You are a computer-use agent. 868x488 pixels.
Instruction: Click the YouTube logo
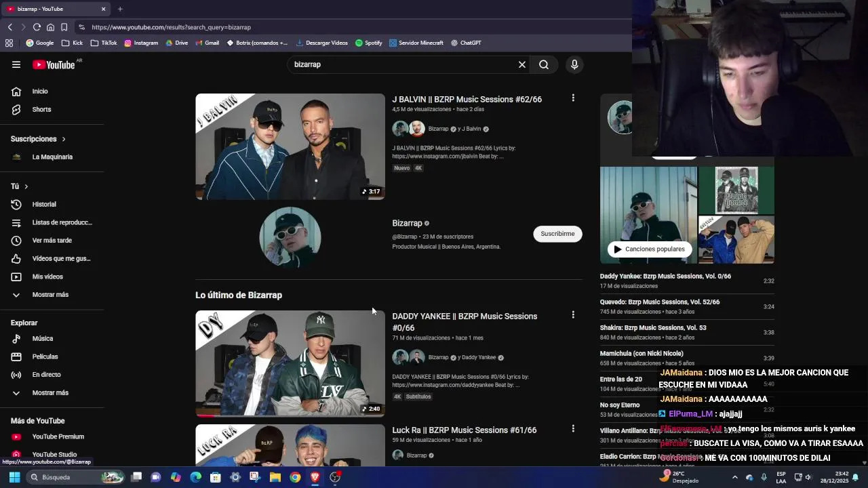54,64
